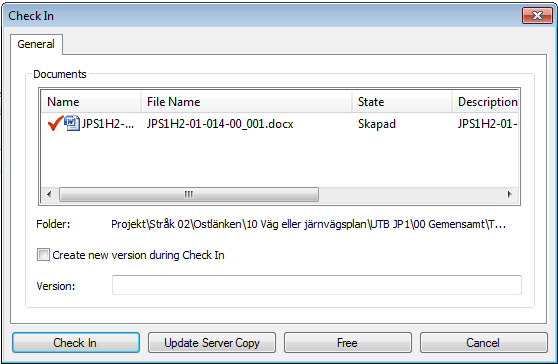The height and width of the screenshot is (364, 558).
Task: Enable Create new version during Check In
Action: [43, 255]
